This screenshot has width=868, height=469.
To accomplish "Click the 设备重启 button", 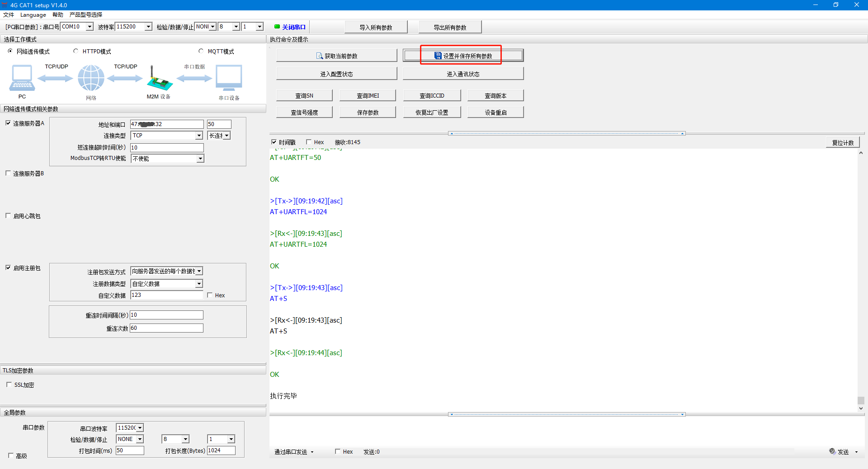I will coord(495,113).
